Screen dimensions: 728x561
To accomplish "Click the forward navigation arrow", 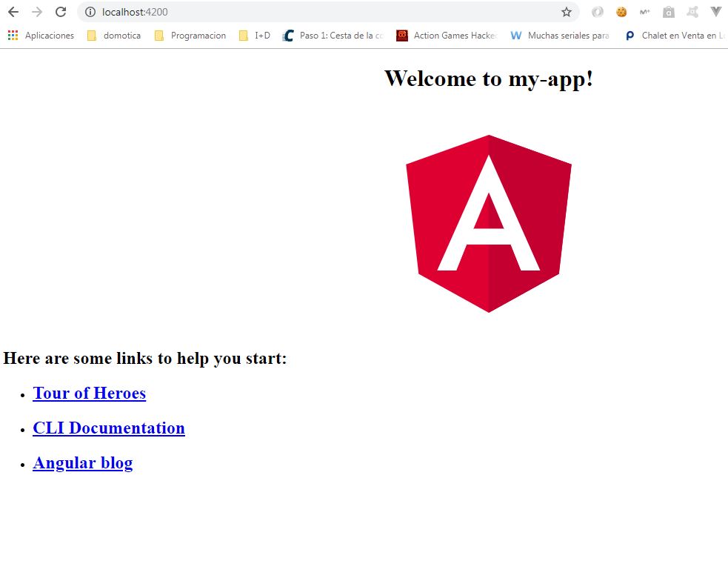I will (37, 12).
